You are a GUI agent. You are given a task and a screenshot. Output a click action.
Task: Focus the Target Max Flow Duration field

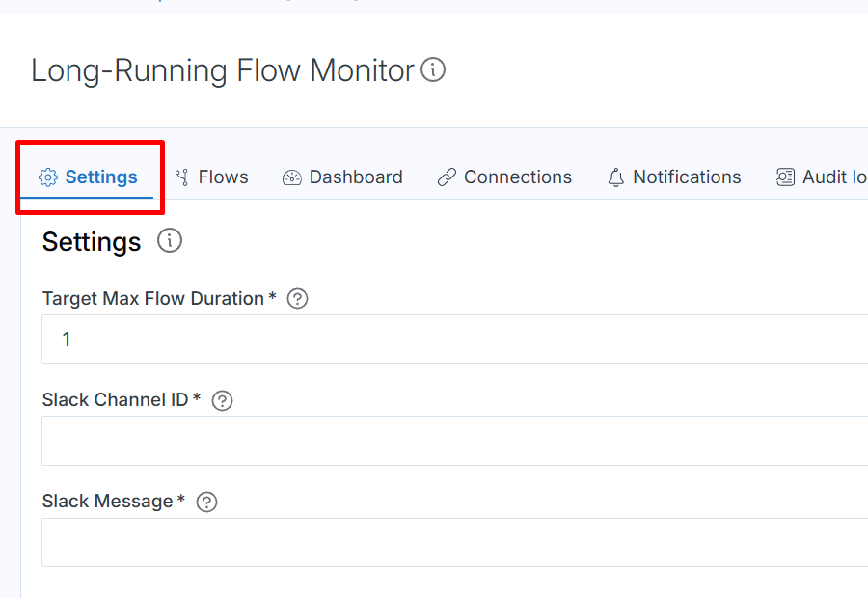coord(453,340)
